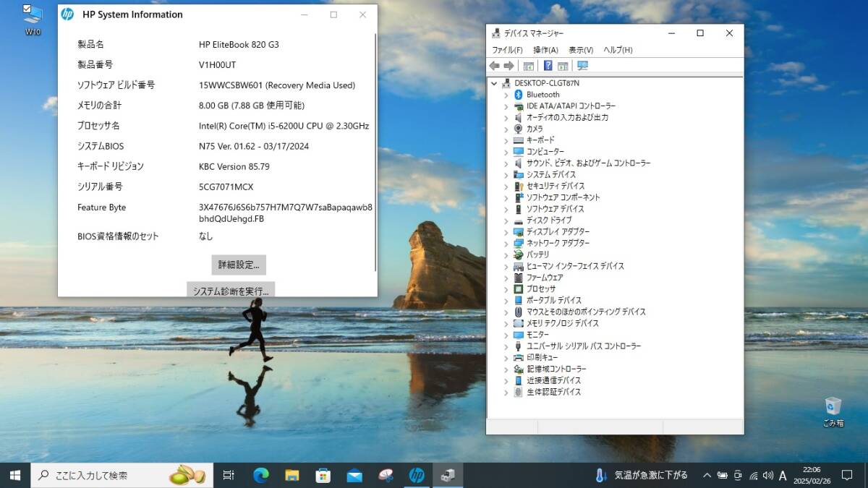Expand the 記憶域コントローラー node
This screenshot has width=868, height=488.
tap(506, 369)
